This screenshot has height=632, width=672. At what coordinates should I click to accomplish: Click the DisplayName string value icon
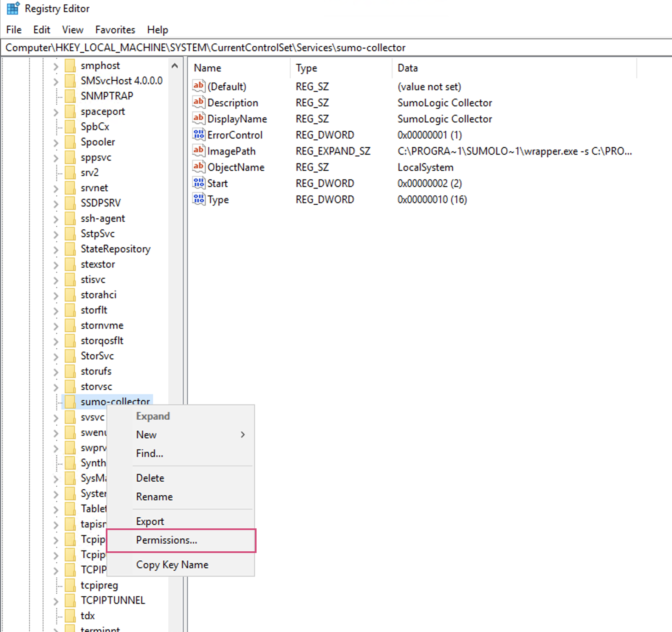(198, 118)
